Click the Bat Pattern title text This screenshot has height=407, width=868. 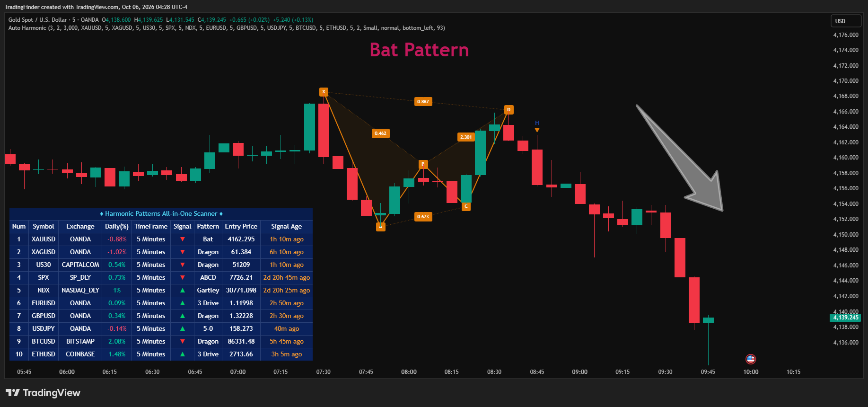419,50
